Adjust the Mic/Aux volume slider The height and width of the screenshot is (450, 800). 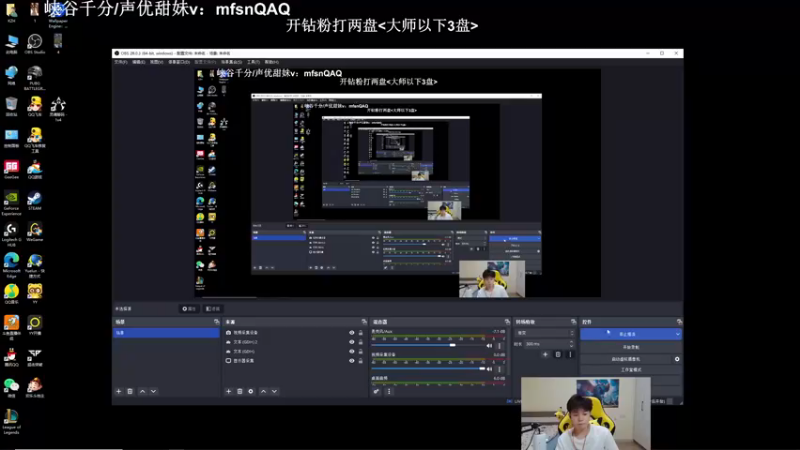click(428, 345)
